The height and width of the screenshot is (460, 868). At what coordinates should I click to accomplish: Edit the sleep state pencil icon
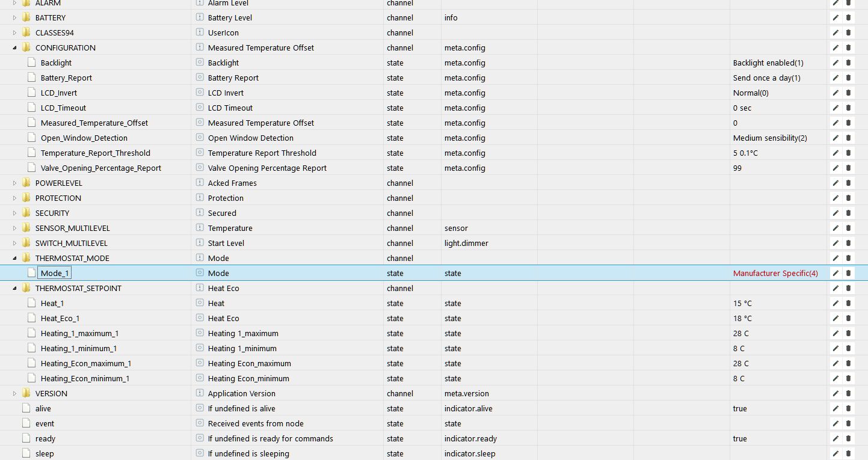836,453
